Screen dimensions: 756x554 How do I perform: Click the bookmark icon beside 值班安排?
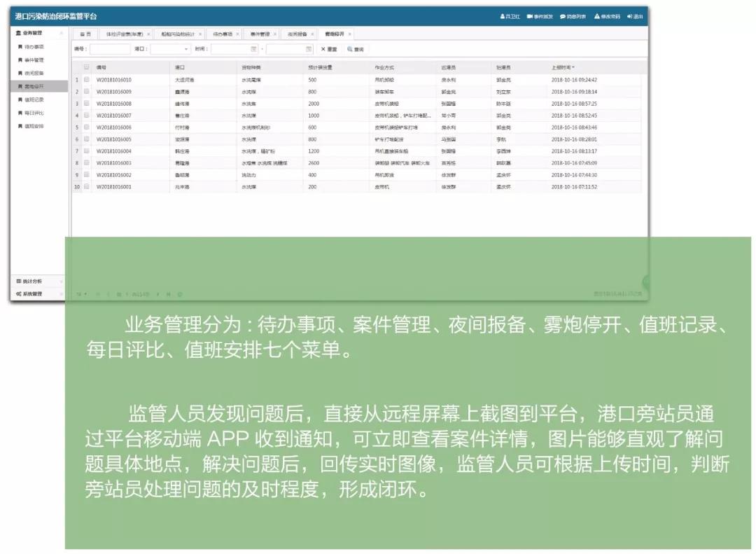[x=20, y=126]
